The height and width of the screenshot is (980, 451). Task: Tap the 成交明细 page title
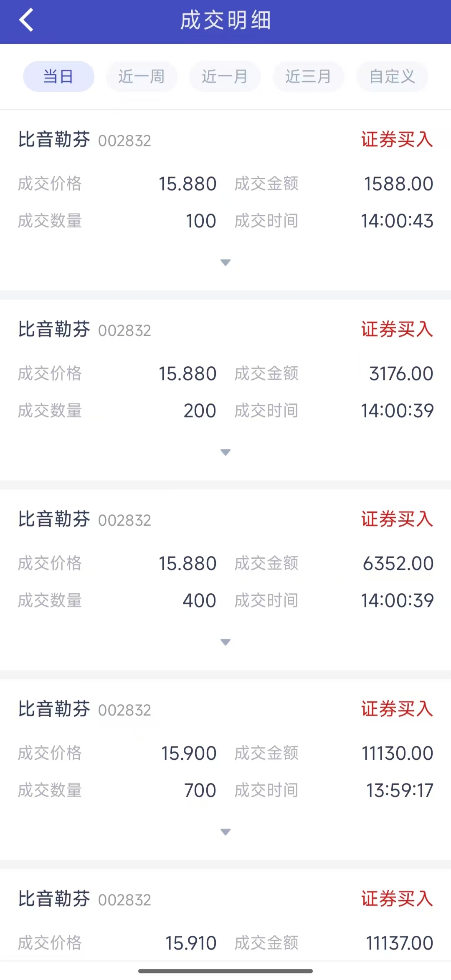click(225, 21)
